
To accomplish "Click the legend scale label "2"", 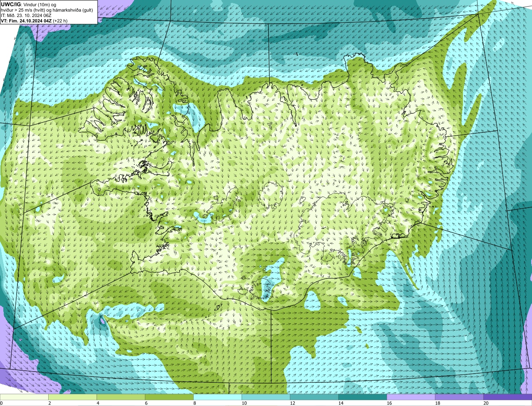I will pyautogui.click(x=49, y=403).
